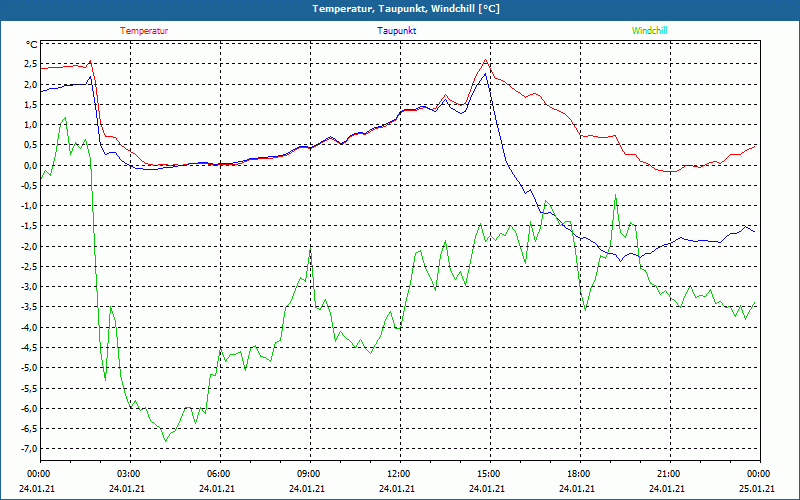This screenshot has height=500, width=800.
Task: Click the 15:00 time axis label
Action: (x=489, y=474)
